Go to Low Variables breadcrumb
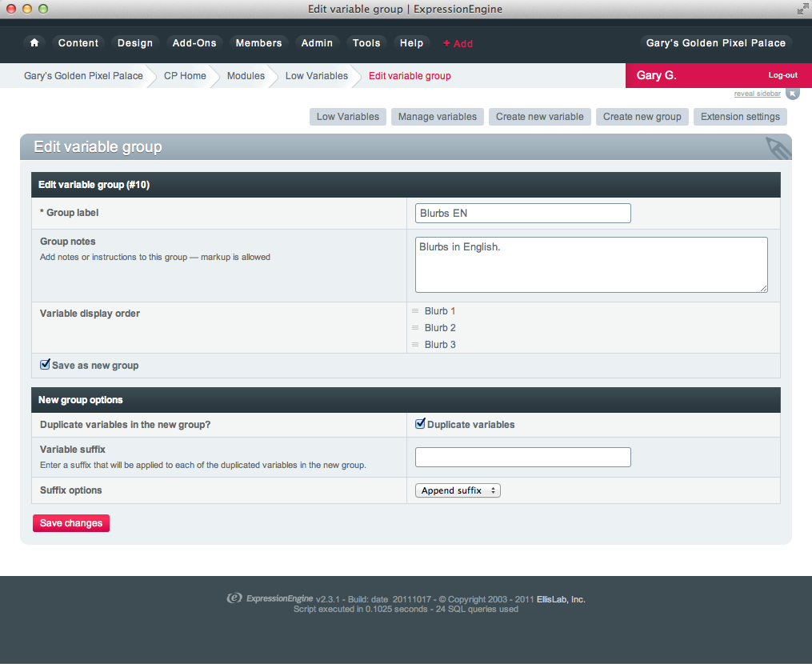This screenshot has width=812, height=664. tap(317, 76)
